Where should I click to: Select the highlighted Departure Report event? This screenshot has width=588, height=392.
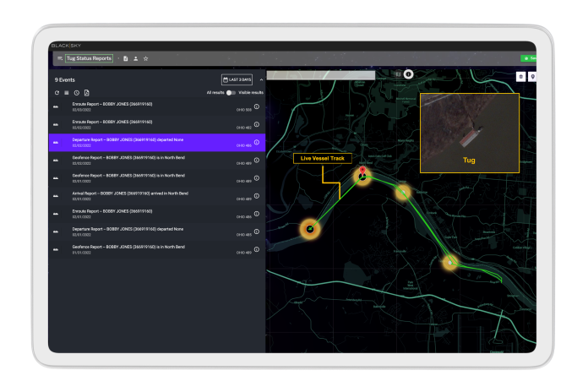152,143
